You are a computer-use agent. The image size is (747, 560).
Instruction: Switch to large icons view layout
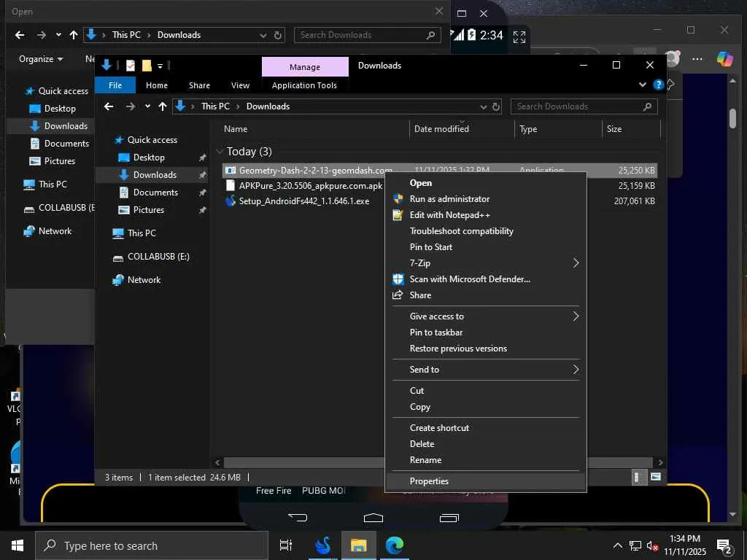click(656, 477)
